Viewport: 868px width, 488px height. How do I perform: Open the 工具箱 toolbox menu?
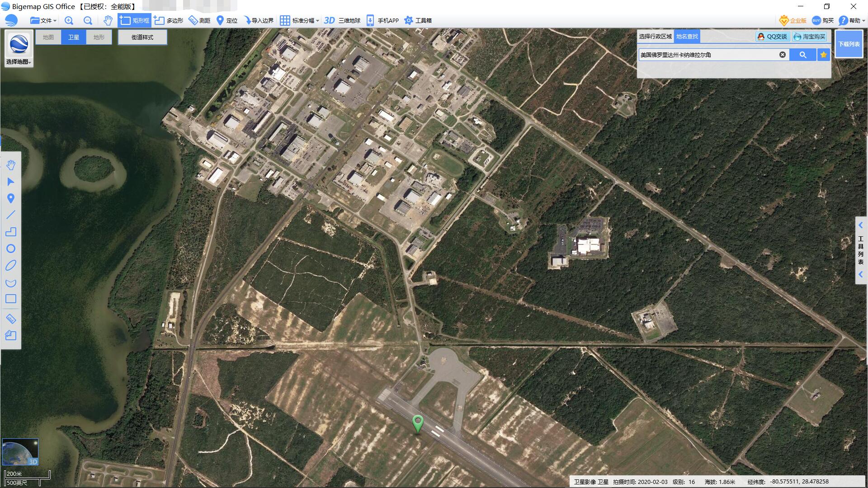pyautogui.click(x=418, y=20)
